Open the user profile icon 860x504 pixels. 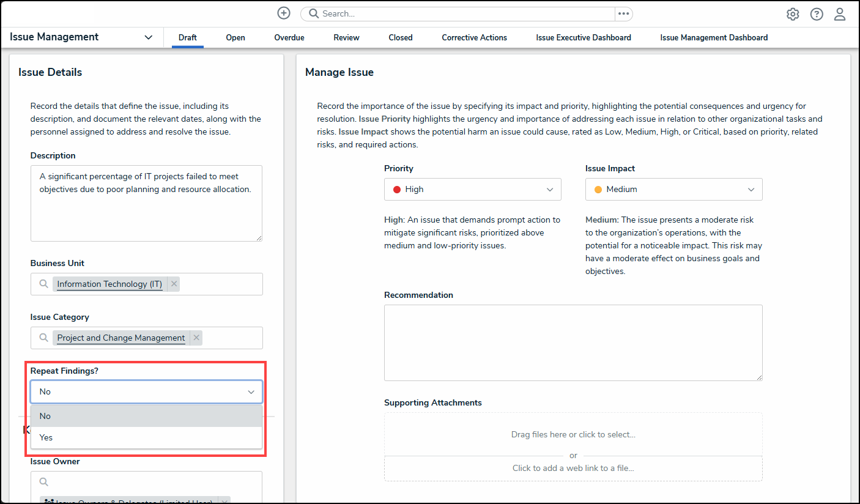840,14
